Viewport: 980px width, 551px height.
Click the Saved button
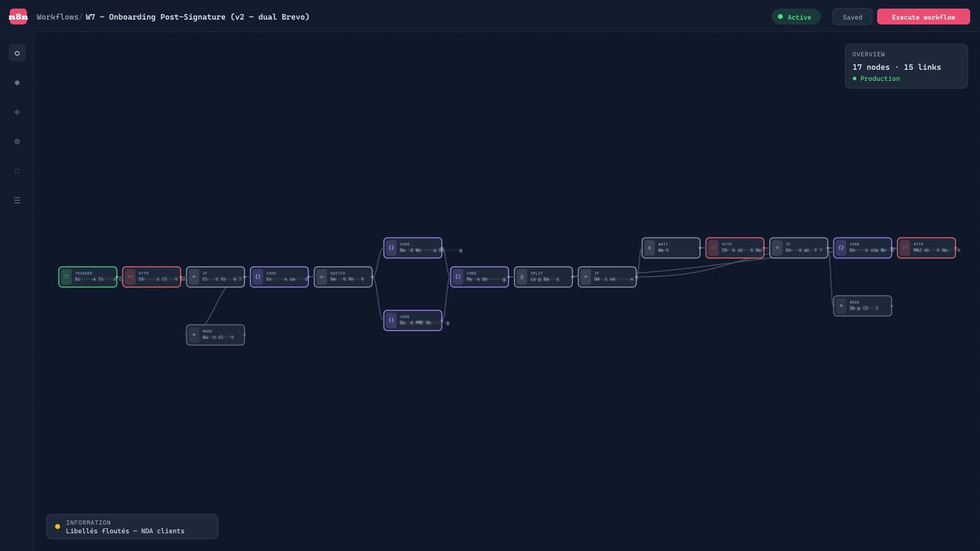coord(852,17)
